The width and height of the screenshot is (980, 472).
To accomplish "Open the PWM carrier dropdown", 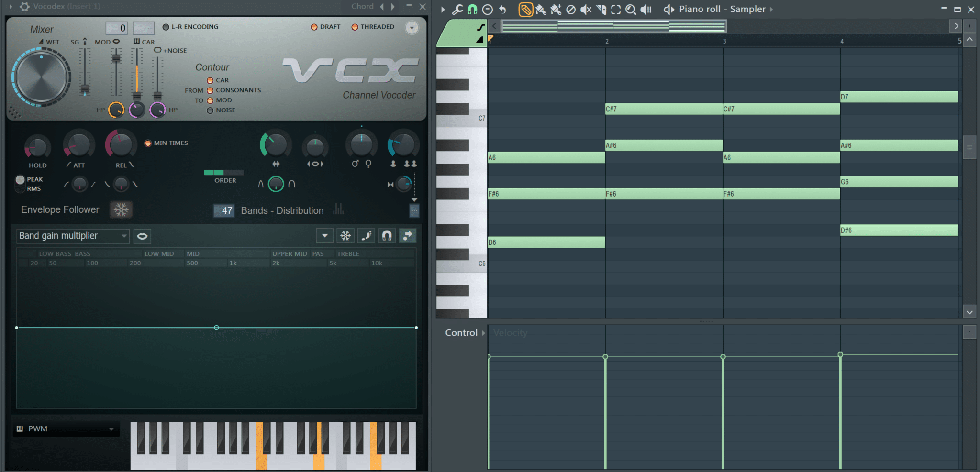I will pos(66,428).
